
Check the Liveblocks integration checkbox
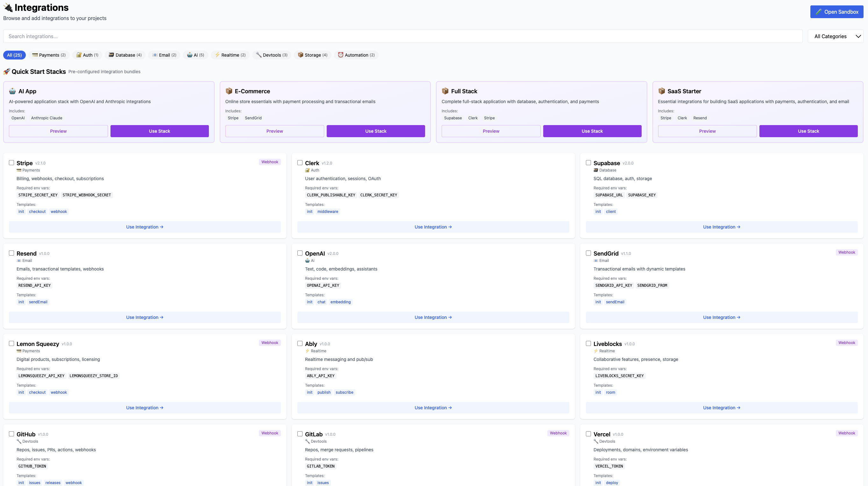coord(588,343)
